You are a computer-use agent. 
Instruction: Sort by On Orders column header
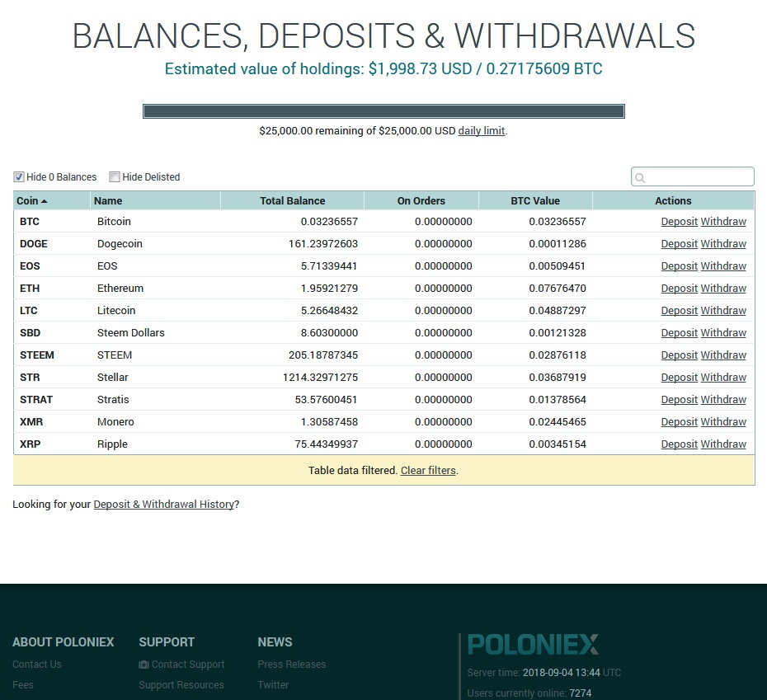421,200
